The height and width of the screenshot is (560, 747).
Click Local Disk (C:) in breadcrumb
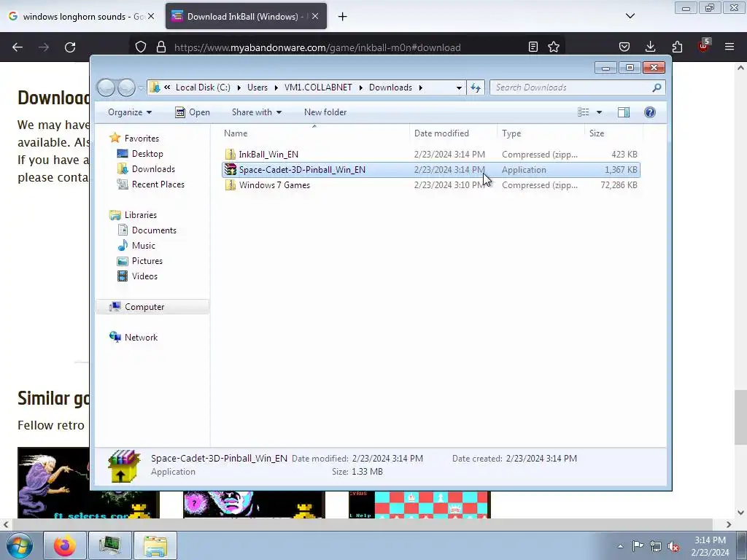pyautogui.click(x=203, y=87)
